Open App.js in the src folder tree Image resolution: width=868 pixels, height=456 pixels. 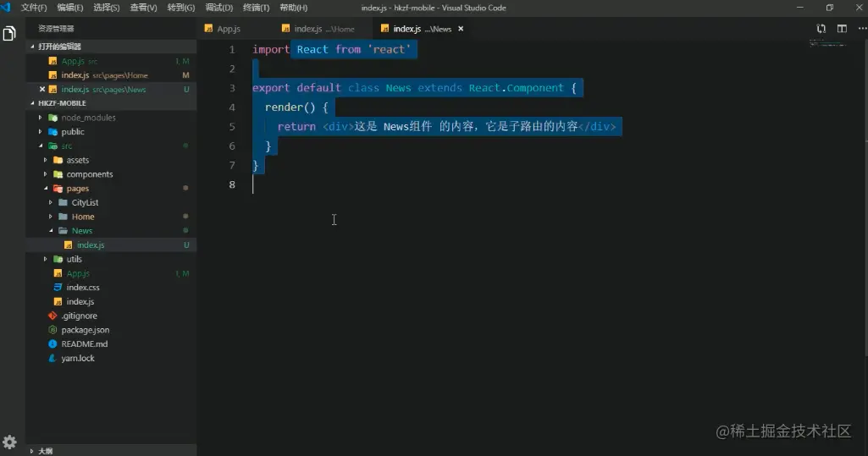(x=111, y=273)
